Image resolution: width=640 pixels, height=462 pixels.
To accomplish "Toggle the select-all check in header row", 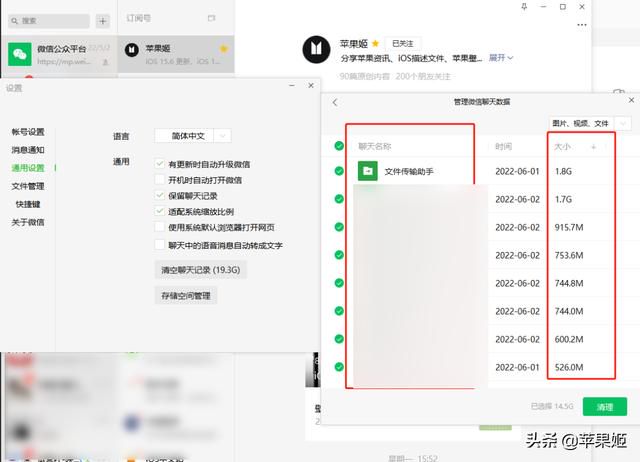I will (x=339, y=146).
